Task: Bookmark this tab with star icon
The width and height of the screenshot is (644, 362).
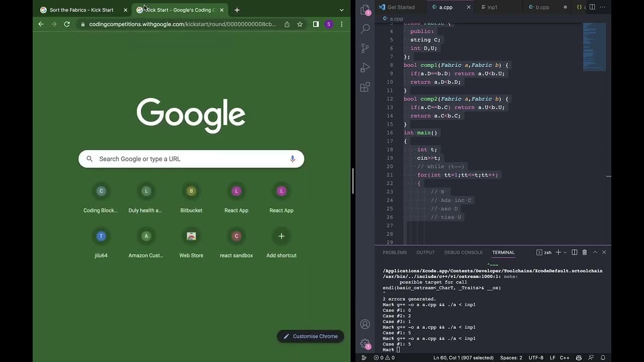Action: click(300, 24)
